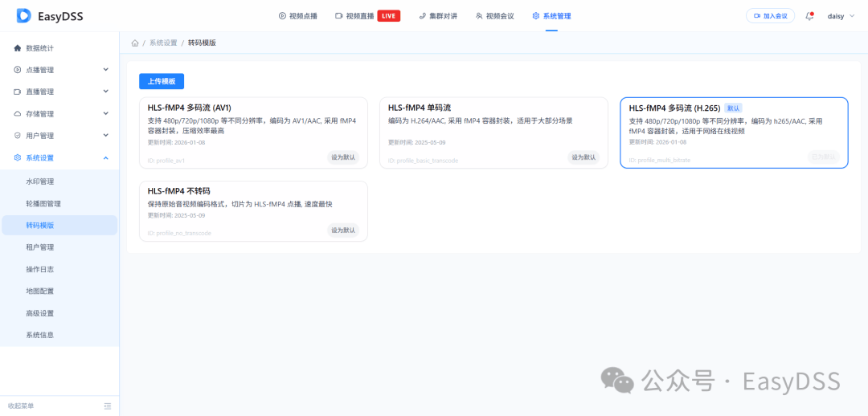Select the HLS-fMP4 多码流 (H.265) card title

pyautogui.click(x=674, y=108)
